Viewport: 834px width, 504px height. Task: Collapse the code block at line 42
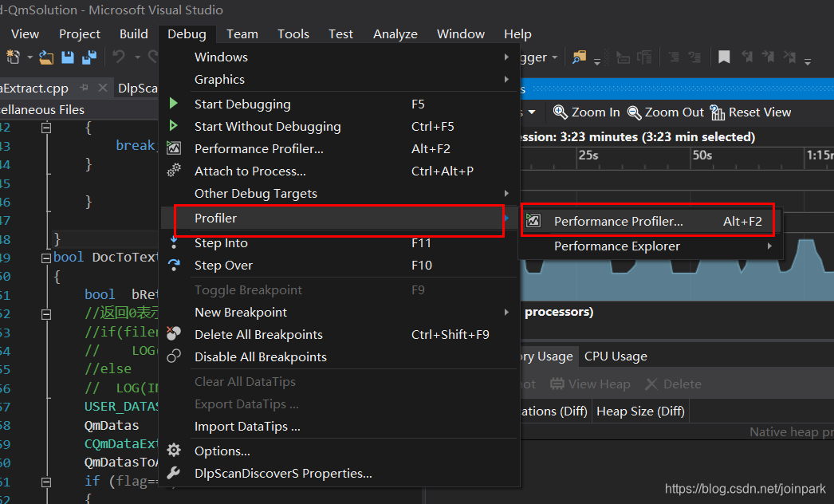click(x=46, y=128)
